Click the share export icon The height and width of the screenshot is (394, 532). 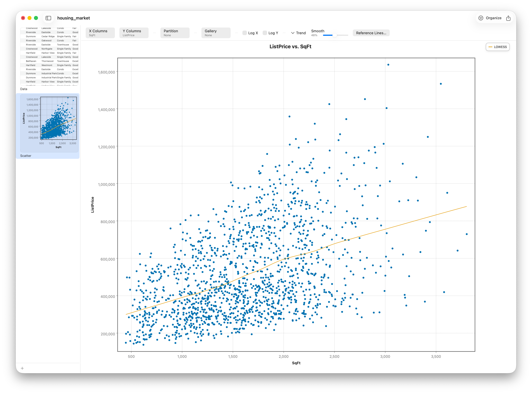tap(508, 18)
